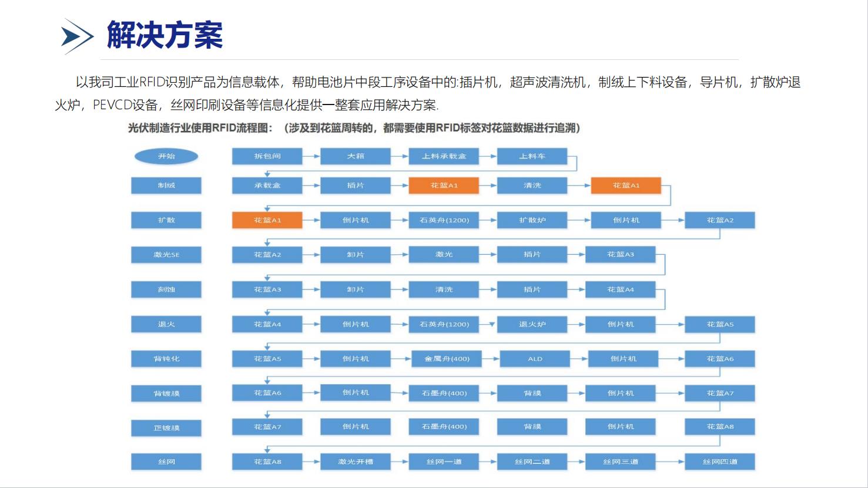
Task: Select the 背镀膜 stage label
Action: (x=166, y=393)
